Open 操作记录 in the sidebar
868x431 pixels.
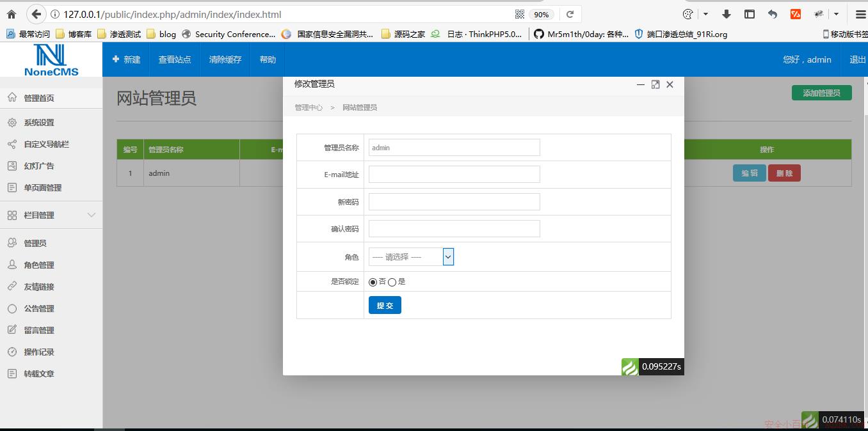pos(51,352)
